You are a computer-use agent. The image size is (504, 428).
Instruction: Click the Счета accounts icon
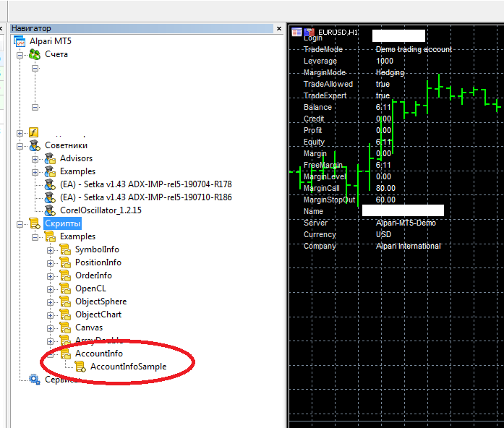(x=35, y=54)
